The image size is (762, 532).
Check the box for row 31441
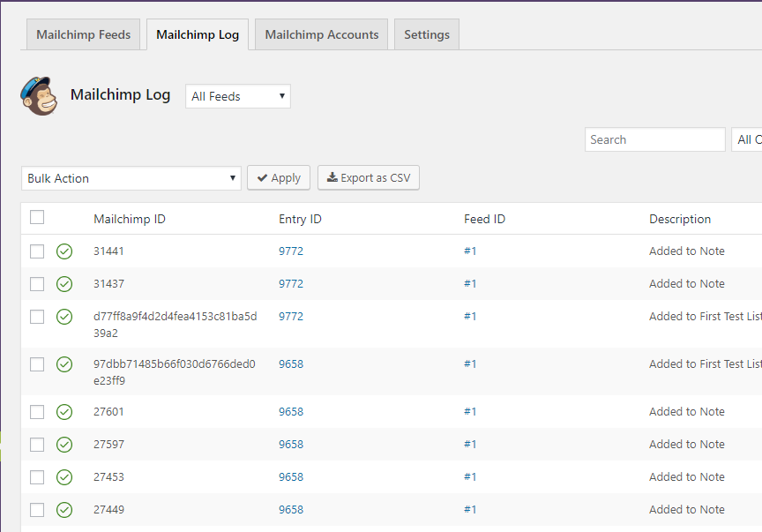pyautogui.click(x=37, y=251)
